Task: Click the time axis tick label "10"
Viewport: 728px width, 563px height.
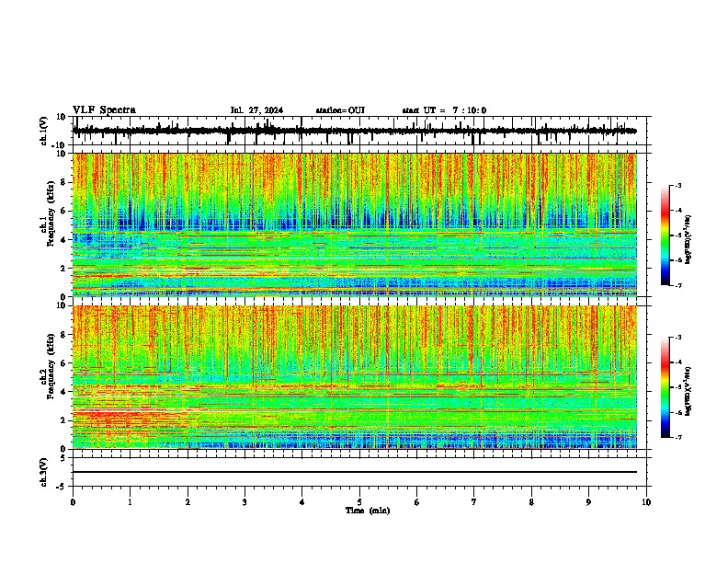Action: pos(646,502)
